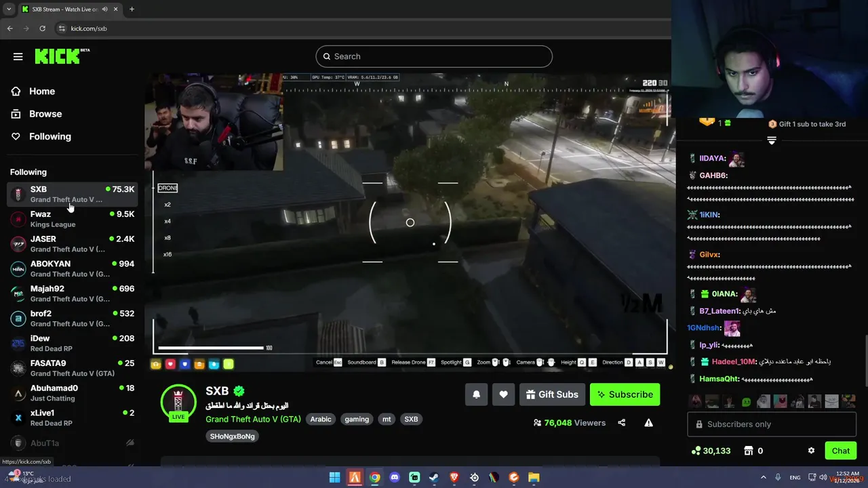This screenshot has width=868, height=488.
Task: Open Chrome from the taskbar
Action: (x=374, y=478)
